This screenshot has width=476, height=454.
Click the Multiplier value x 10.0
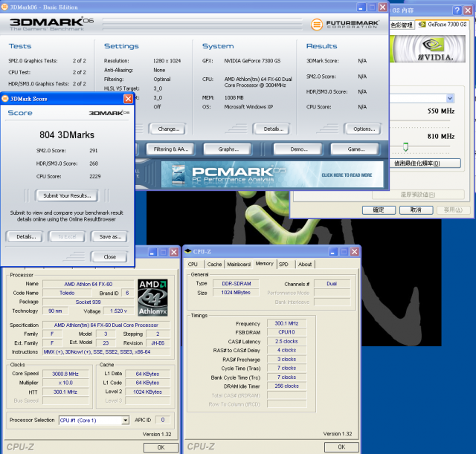point(65,383)
